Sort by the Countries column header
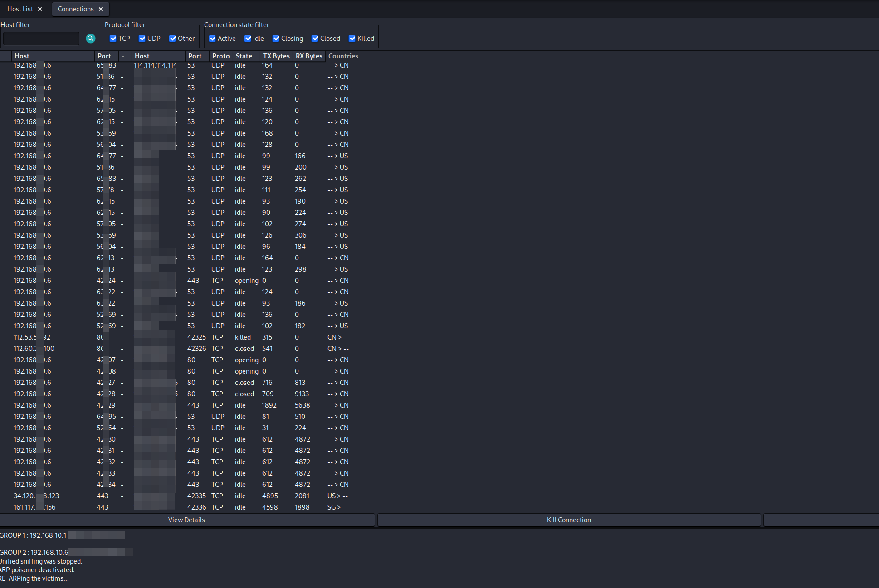This screenshot has height=588, width=879. tap(343, 56)
